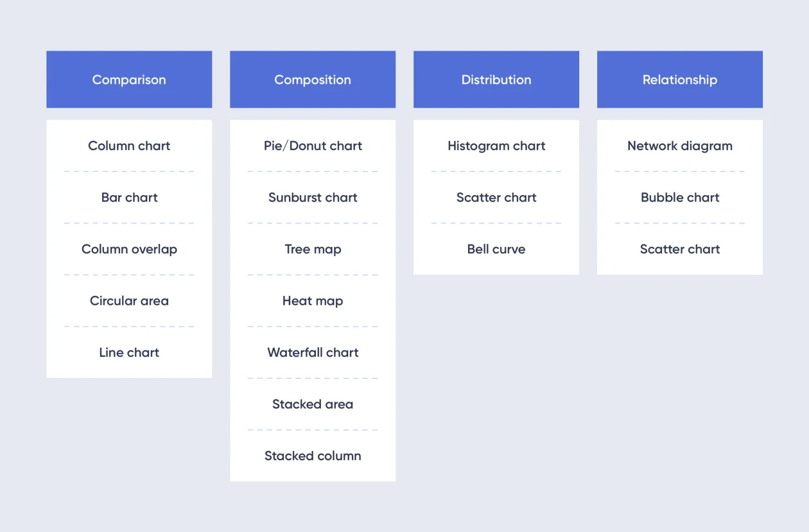The image size is (809, 532).
Task: Click the Bar chart entry
Action: tap(129, 198)
